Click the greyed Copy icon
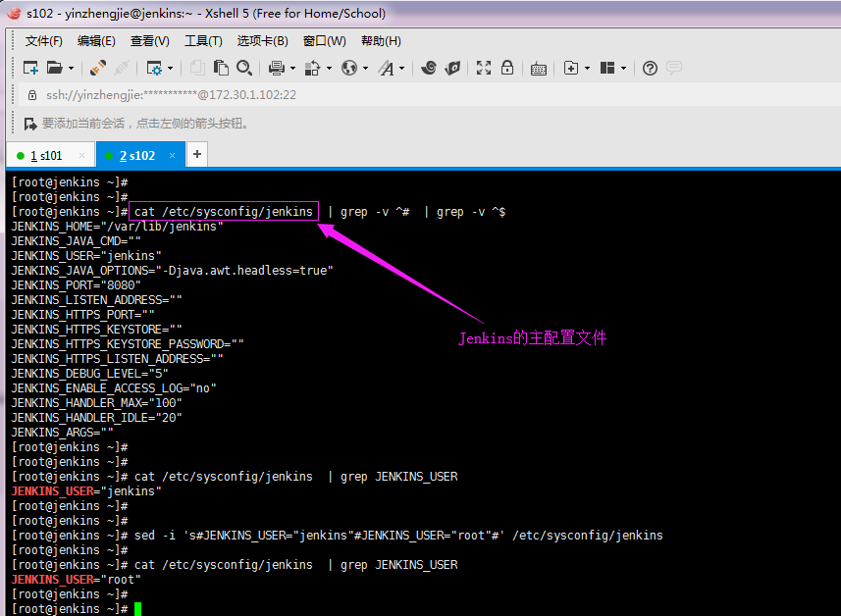 [197, 68]
